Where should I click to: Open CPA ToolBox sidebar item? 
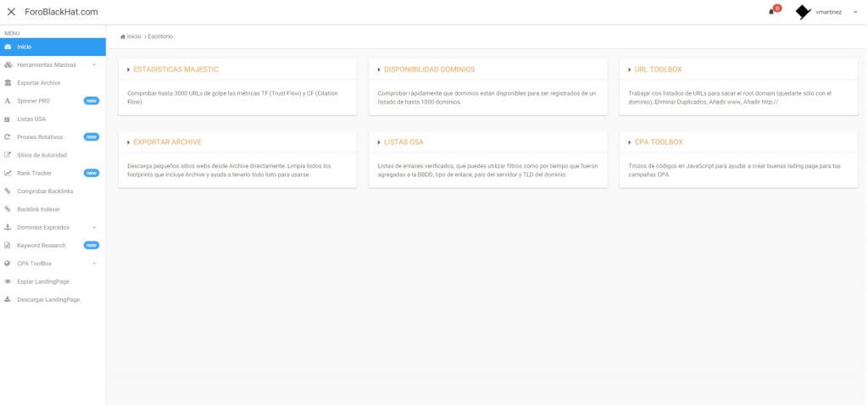(53, 264)
